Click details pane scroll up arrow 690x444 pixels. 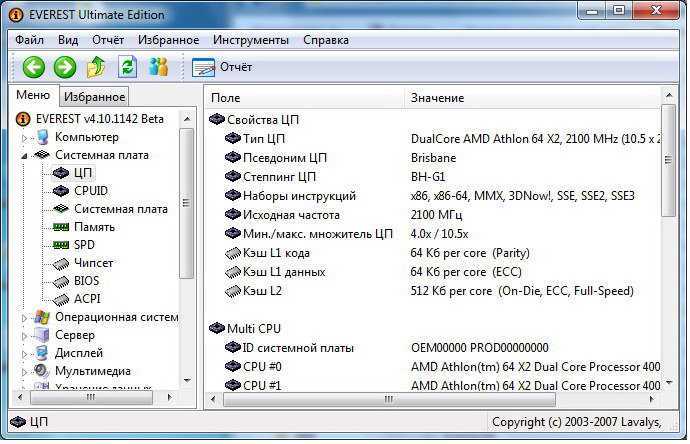(669, 95)
